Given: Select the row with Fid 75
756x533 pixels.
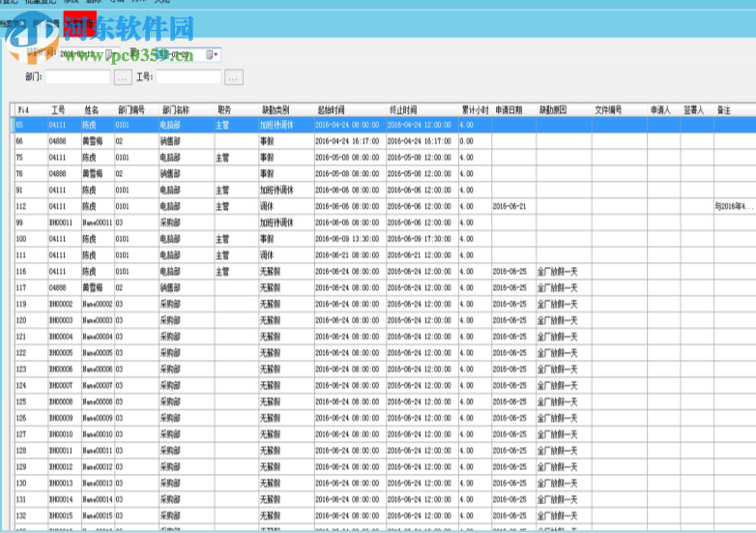Looking at the screenshot, I should 385,158.
